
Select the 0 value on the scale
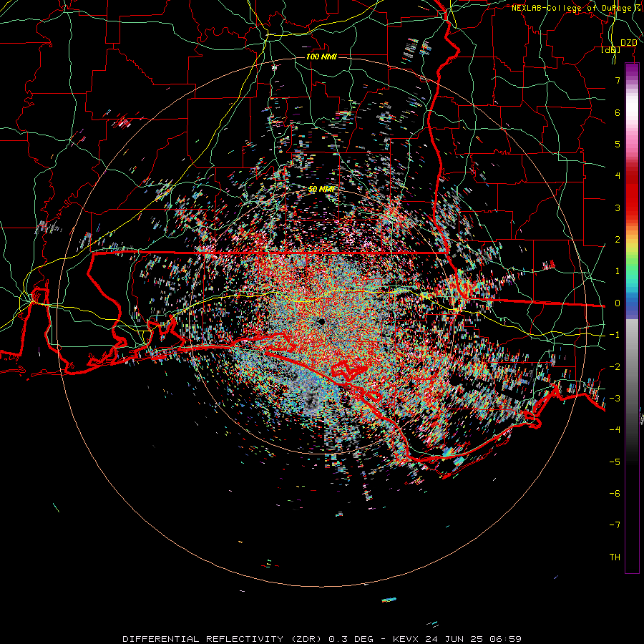[618, 303]
